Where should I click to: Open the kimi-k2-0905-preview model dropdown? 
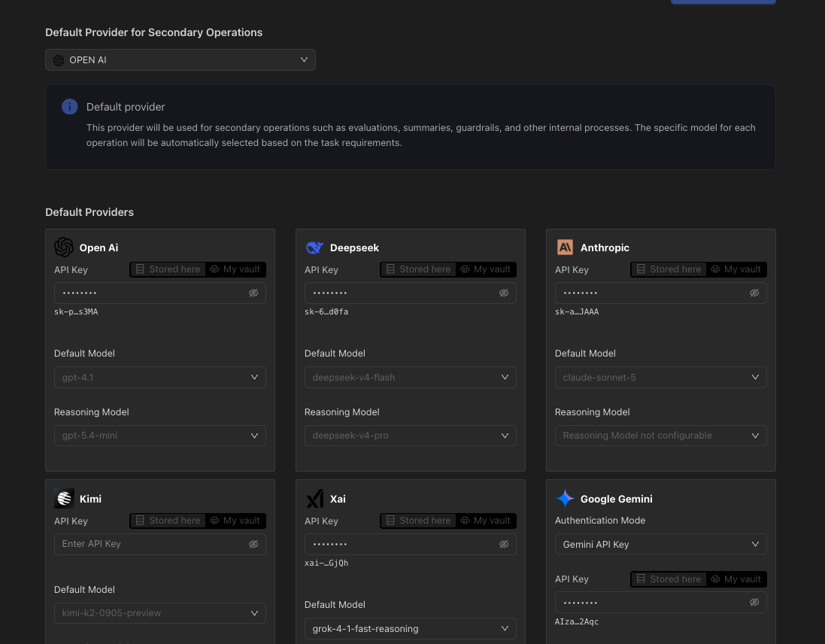tap(160, 613)
